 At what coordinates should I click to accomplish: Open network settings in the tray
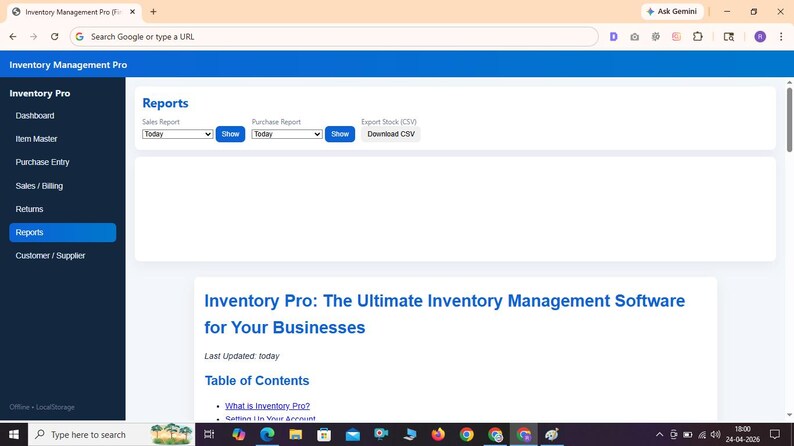tap(701, 434)
